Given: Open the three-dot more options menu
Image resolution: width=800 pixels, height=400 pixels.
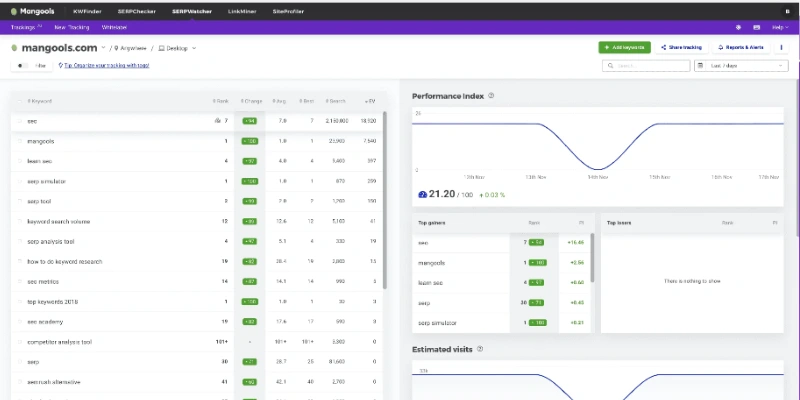Looking at the screenshot, I should tap(781, 47).
